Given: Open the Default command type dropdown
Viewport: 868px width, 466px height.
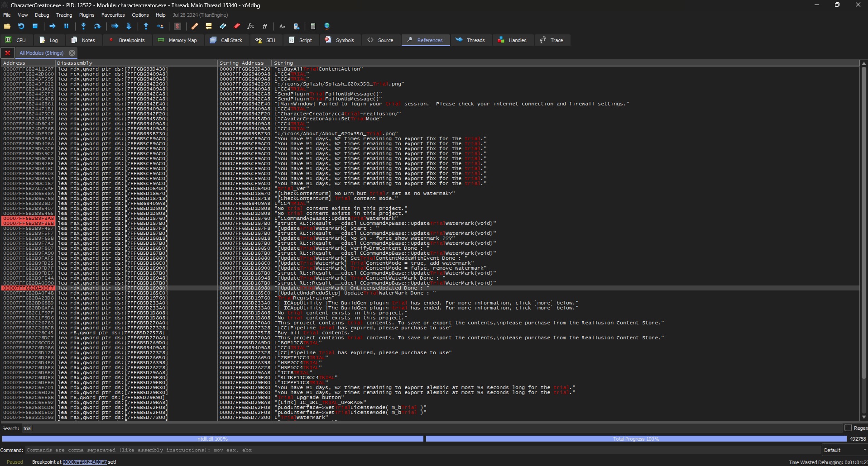Looking at the screenshot, I should point(844,450).
